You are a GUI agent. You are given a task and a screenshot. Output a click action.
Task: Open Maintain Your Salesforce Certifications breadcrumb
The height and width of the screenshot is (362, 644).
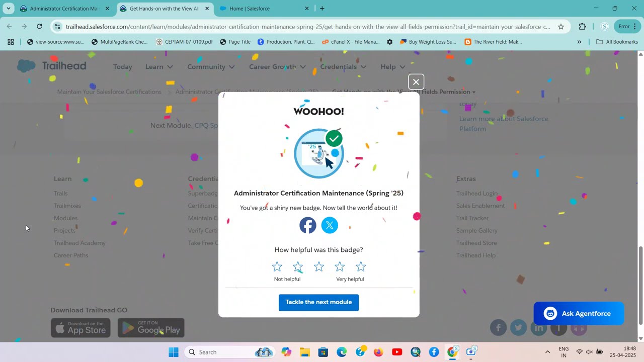pyautogui.click(x=109, y=92)
